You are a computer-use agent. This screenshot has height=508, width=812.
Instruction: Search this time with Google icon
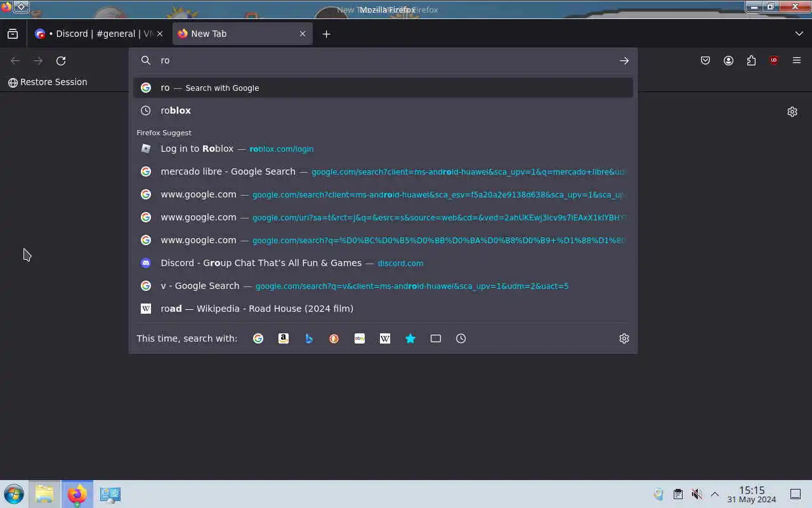click(258, 338)
